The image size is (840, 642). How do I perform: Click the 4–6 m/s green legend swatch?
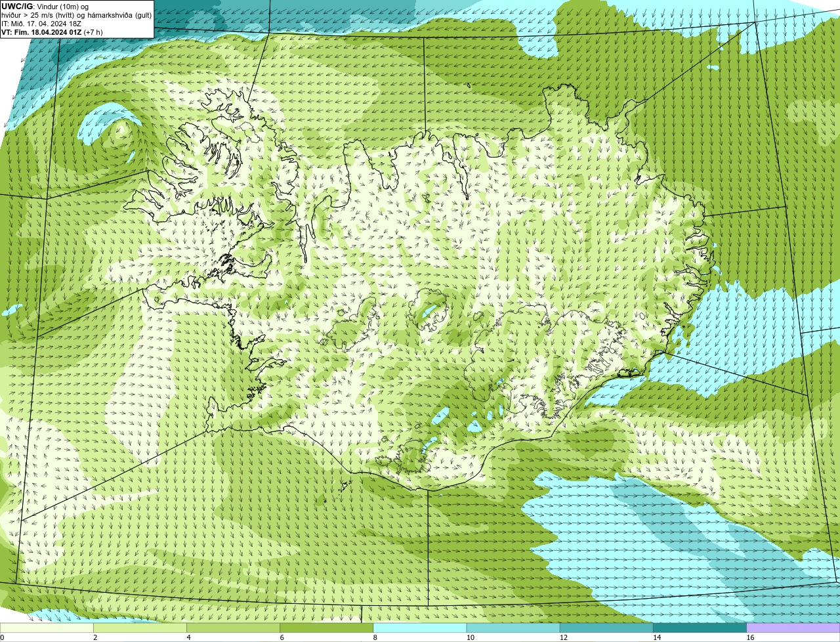coord(233,628)
